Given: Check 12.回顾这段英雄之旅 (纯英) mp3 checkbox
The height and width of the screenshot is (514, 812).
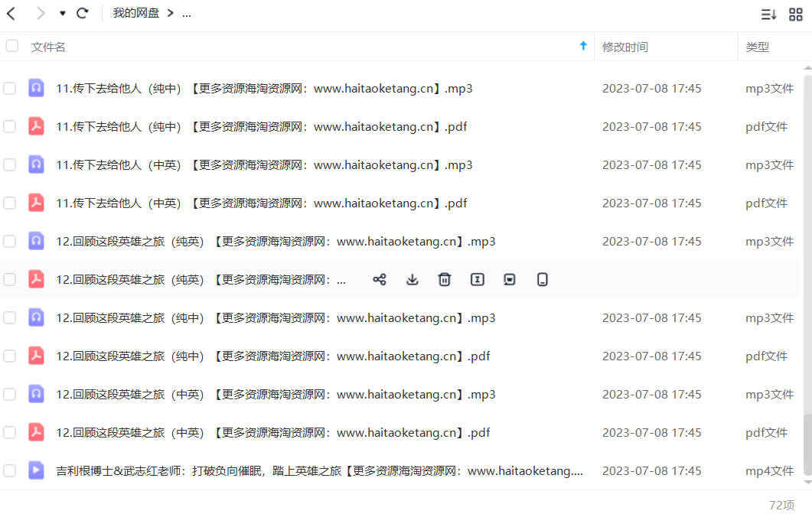Looking at the screenshot, I should (x=9, y=241).
